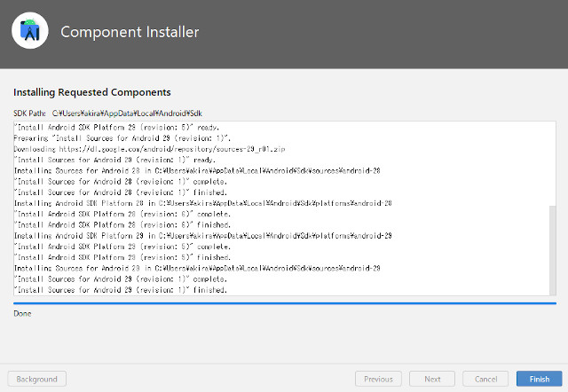
Task: Click the Next button
Action: [x=432, y=379]
